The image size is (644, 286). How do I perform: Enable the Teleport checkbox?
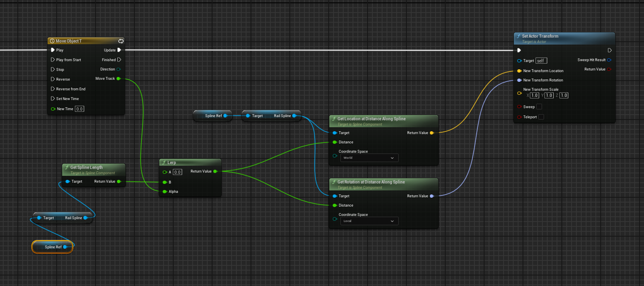(541, 117)
